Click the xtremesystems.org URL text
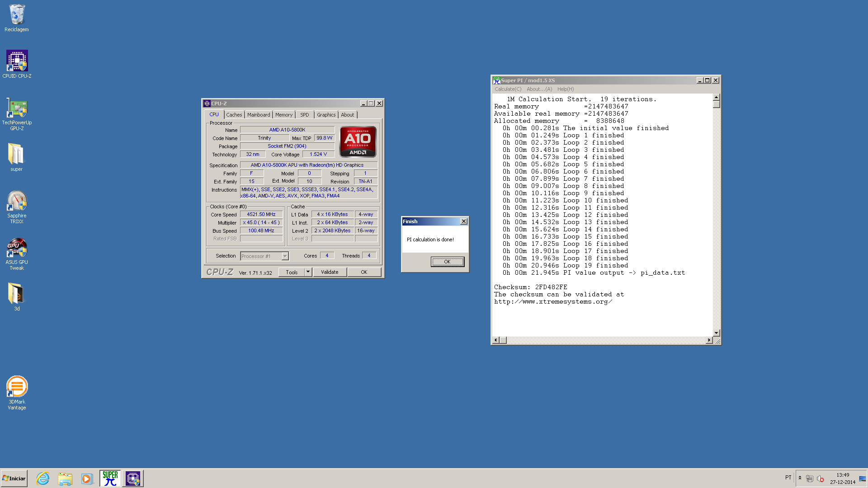This screenshot has height=488, width=868. 553,302
